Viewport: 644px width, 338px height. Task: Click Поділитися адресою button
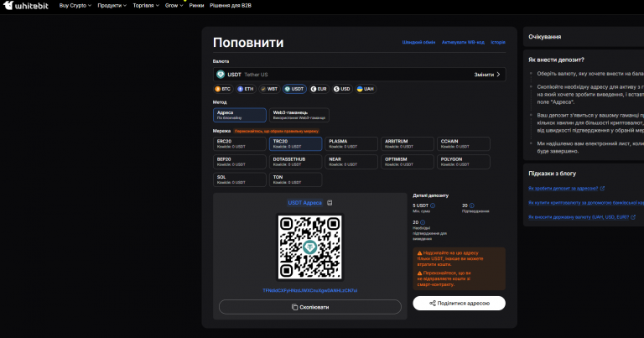tap(460, 303)
